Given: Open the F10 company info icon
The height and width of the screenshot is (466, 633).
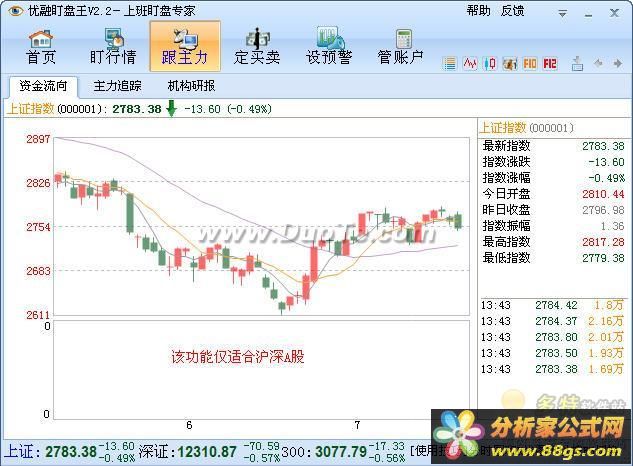Looking at the screenshot, I should click(x=530, y=63).
